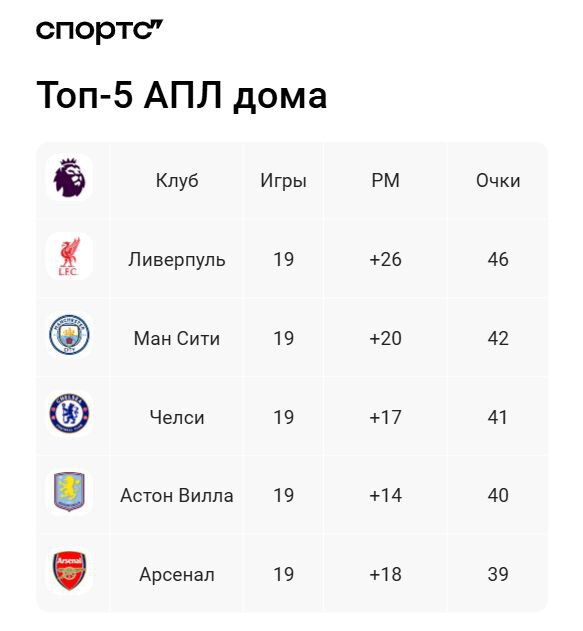583x631 pixels.
Task: Click the Chelsea club crest
Action: tap(69, 413)
